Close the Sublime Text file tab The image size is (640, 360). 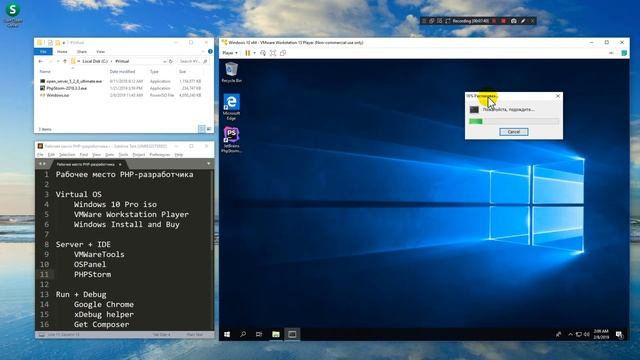pos(120,164)
